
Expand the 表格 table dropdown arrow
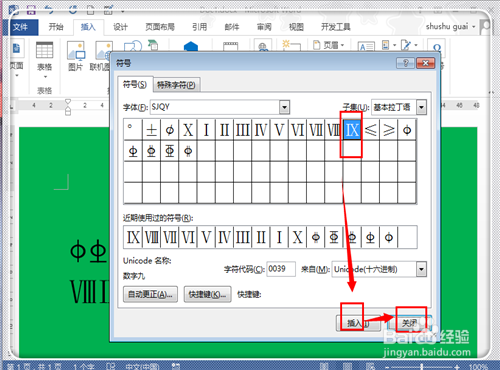click(x=45, y=77)
